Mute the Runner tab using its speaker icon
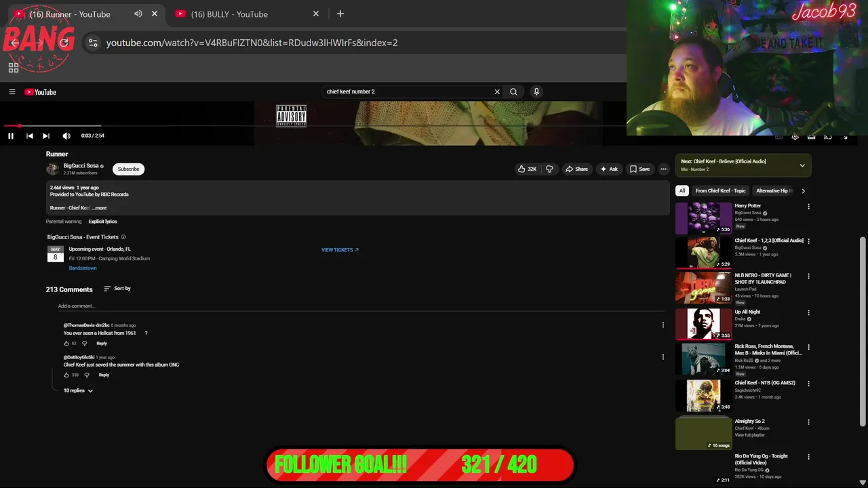 (138, 14)
